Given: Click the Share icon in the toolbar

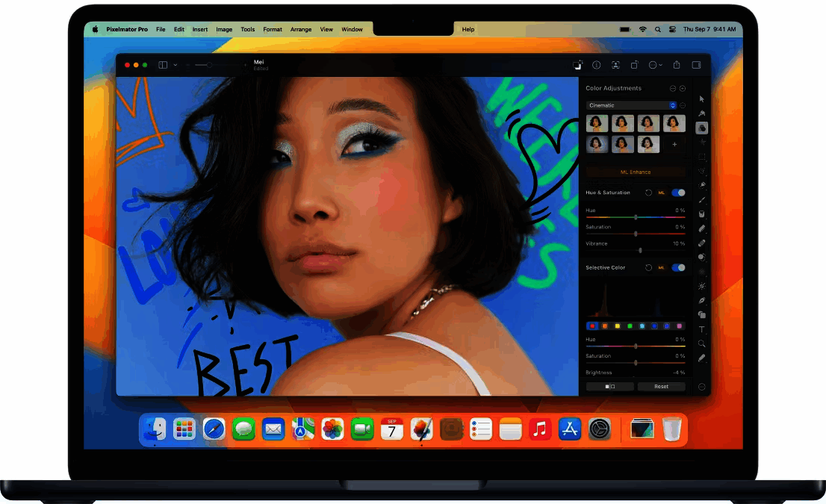Looking at the screenshot, I should pos(677,65).
